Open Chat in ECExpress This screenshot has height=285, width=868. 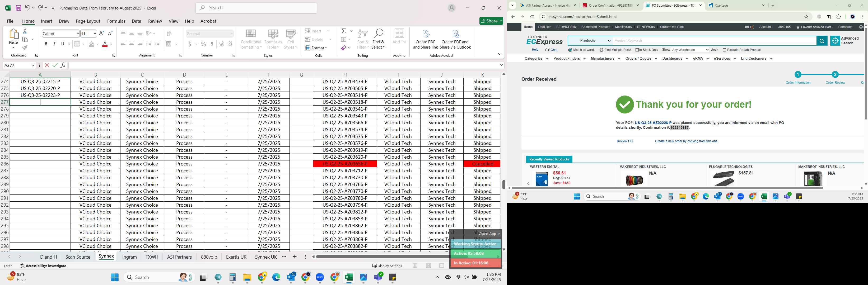pyautogui.click(x=551, y=50)
